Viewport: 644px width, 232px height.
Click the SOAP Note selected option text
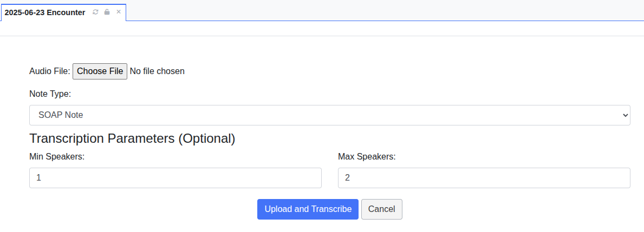point(61,115)
